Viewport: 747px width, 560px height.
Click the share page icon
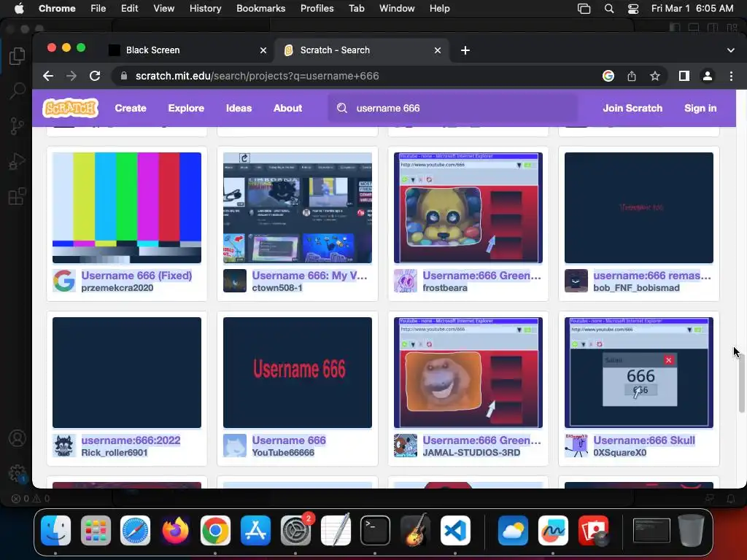(632, 76)
